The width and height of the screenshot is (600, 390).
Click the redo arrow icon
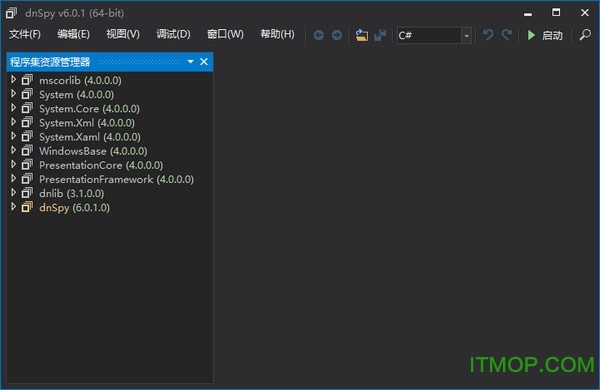[507, 35]
